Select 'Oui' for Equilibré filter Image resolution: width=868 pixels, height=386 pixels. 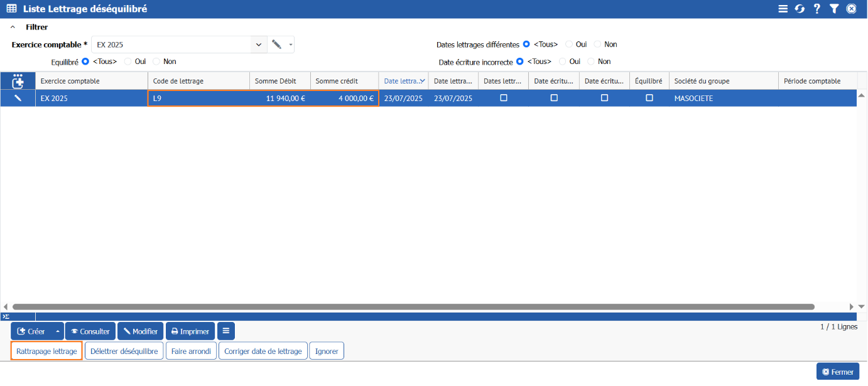[128, 62]
